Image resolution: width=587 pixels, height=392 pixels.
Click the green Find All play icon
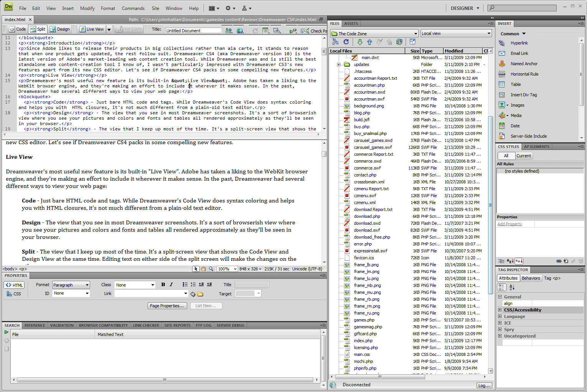coord(6,332)
